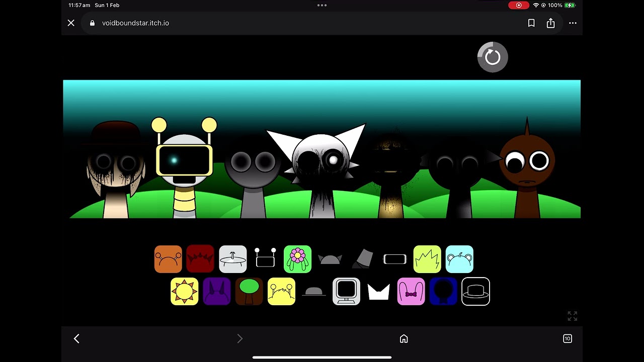Screen dimensions: 644x362
Task: Pick the white outlined hat icon
Action: click(475, 292)
